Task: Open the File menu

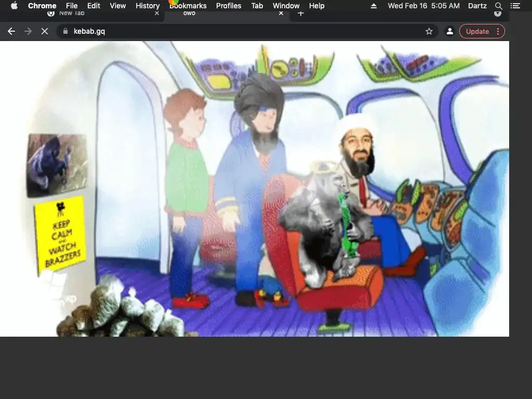Action: [x=72, y=6]
